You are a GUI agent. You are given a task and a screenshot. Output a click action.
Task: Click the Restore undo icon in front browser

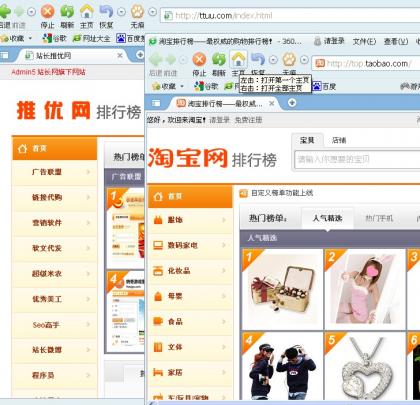(258, 59)
